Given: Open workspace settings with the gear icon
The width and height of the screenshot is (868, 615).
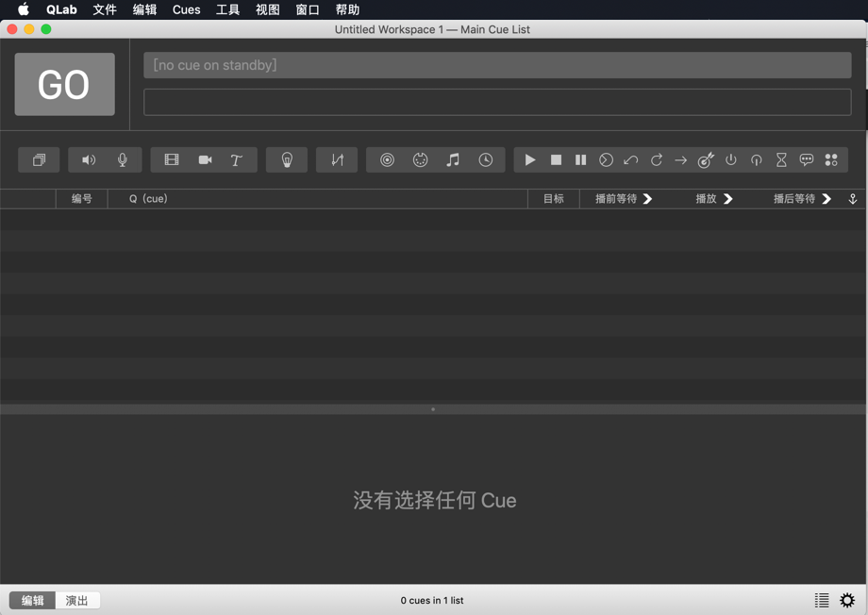Looking at the screenshot, I should point(846,600).
